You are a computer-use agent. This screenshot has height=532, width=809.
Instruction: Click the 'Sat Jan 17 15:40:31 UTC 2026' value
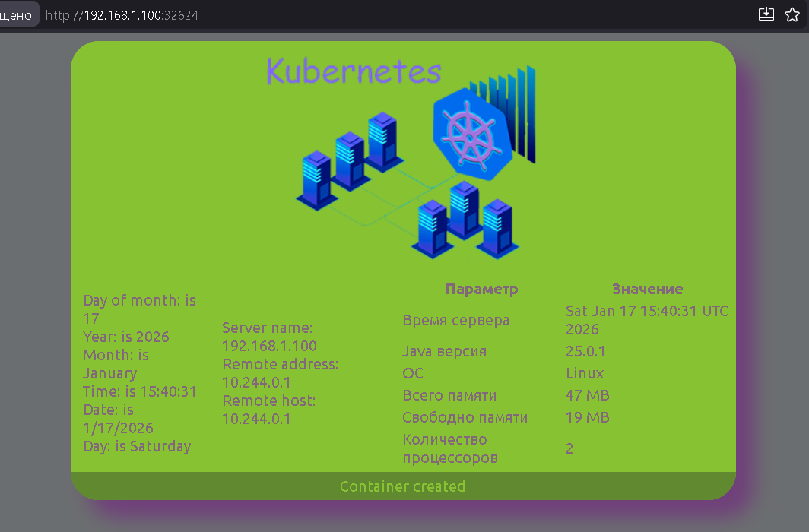pos(647,320)
